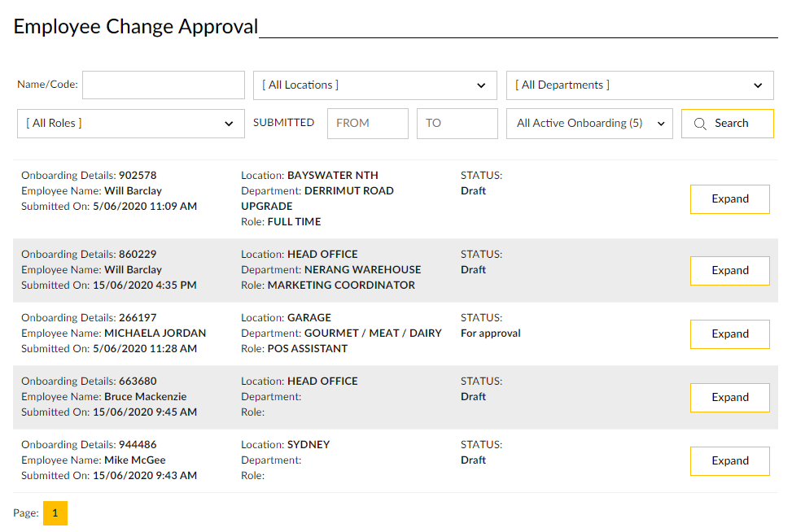Click the TO submitted date field
The height and width of the screenshot is (532, 792).
point(457,124)
